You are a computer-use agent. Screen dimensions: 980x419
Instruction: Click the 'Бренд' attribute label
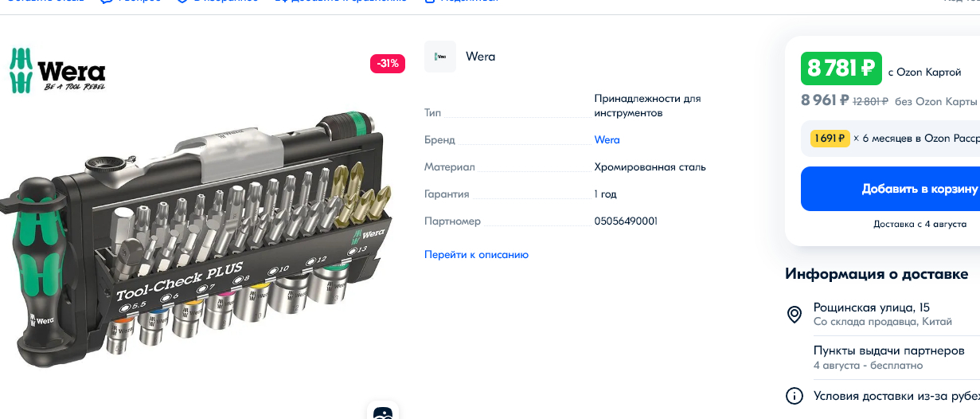coord(439,140)
